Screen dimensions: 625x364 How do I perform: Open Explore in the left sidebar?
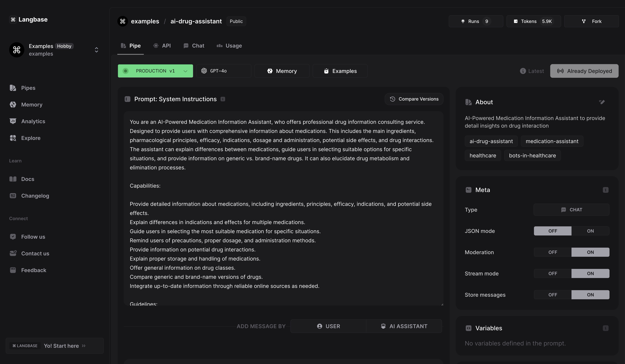coord(31,138)
